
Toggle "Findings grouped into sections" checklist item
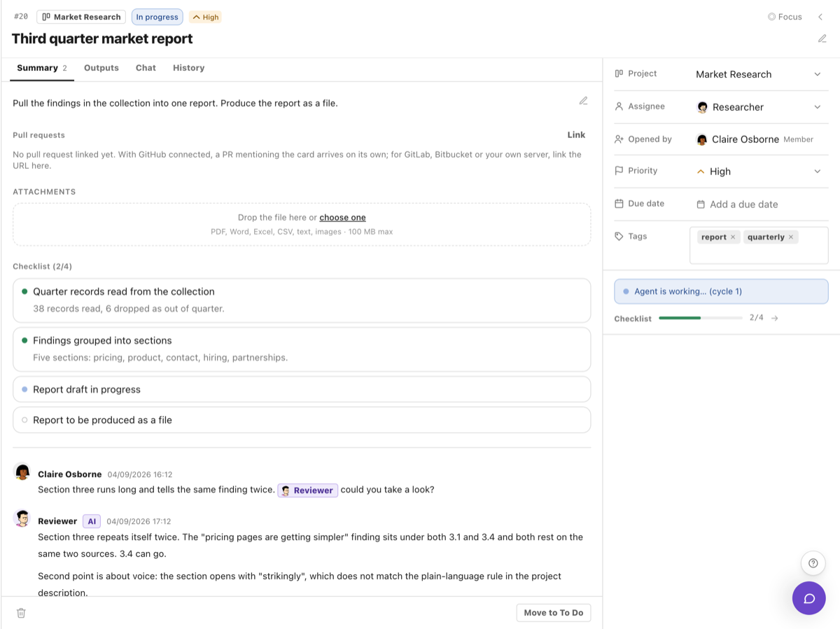click(x=24, y=340)
